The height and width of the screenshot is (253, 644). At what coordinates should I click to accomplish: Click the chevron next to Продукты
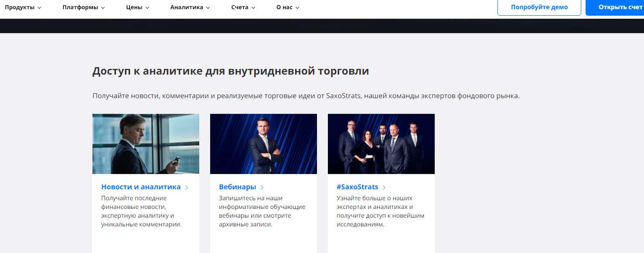40,8
